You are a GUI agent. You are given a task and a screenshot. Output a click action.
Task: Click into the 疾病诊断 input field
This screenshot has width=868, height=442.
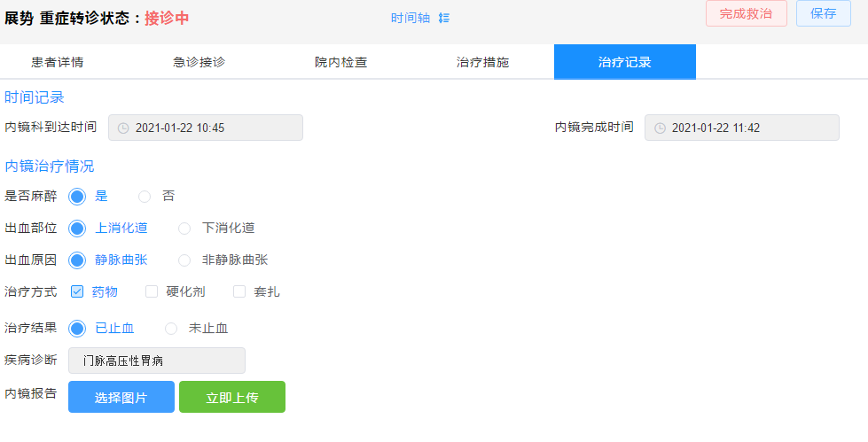tap(157, 361)
